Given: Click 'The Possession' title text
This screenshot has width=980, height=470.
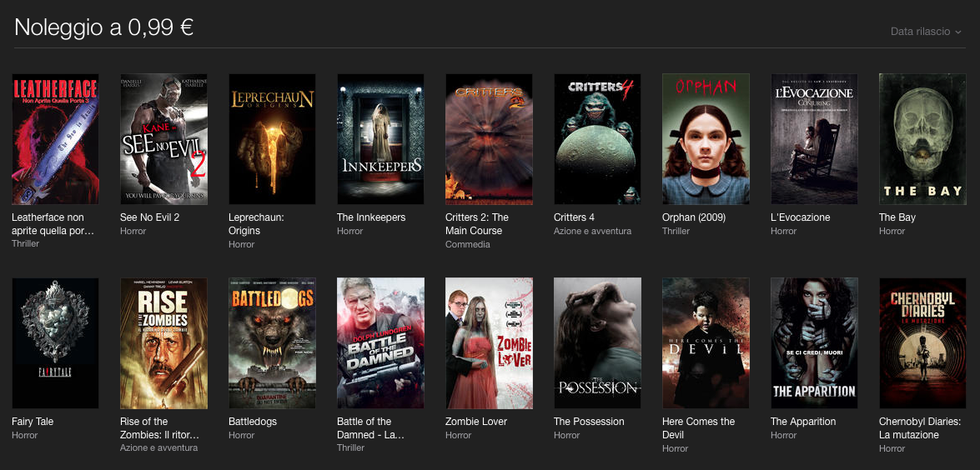Looking at the screenshot, I should (x=589, y=422).
